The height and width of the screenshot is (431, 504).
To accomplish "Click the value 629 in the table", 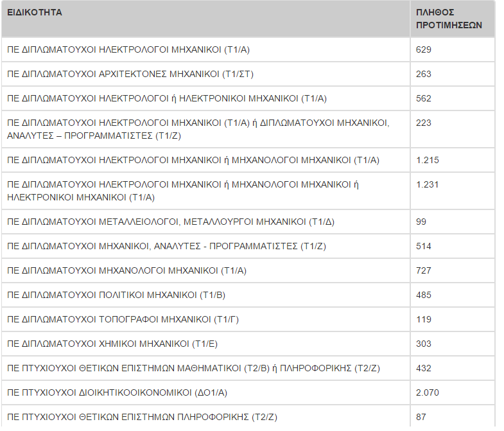I will tap(424, 49).
